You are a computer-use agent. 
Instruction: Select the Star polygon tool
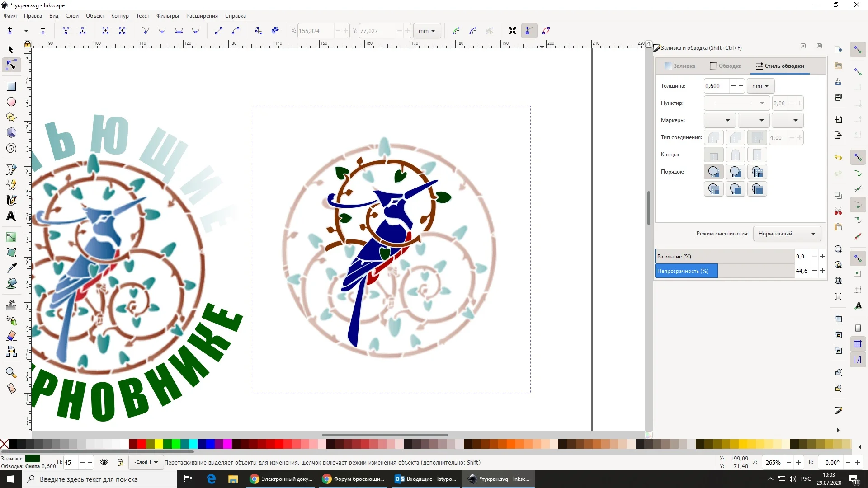(x=11, y=117)
